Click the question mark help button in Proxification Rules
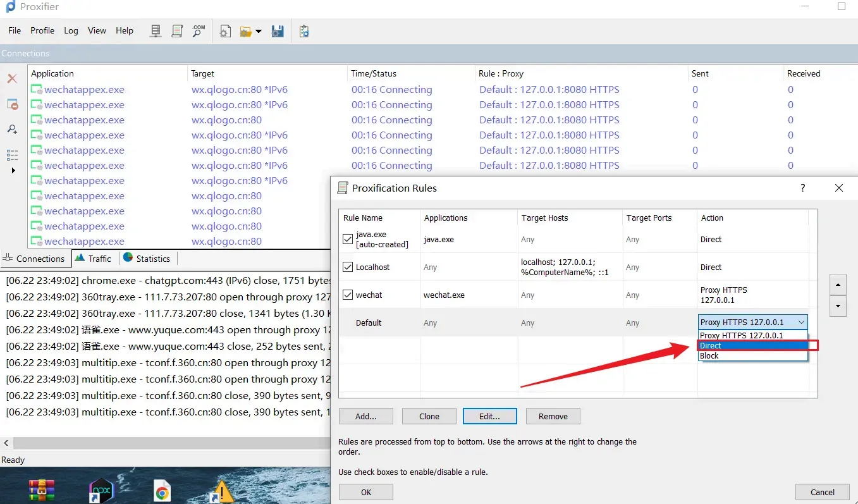 [803, 188]
